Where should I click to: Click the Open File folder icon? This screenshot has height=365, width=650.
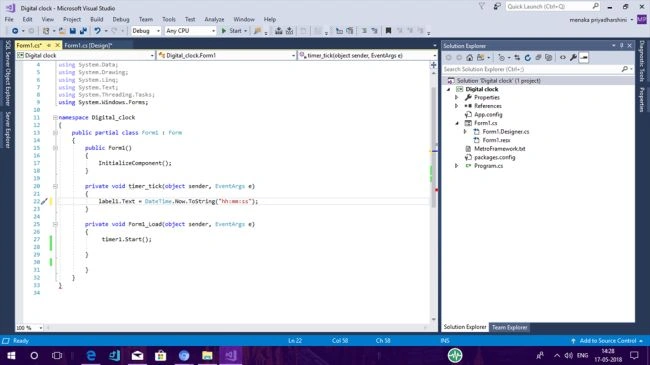pyautogui.click(x=62, y=31)
